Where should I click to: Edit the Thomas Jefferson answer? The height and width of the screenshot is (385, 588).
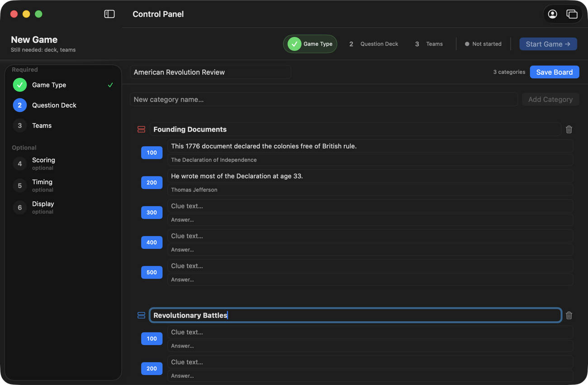coord(370,190)
